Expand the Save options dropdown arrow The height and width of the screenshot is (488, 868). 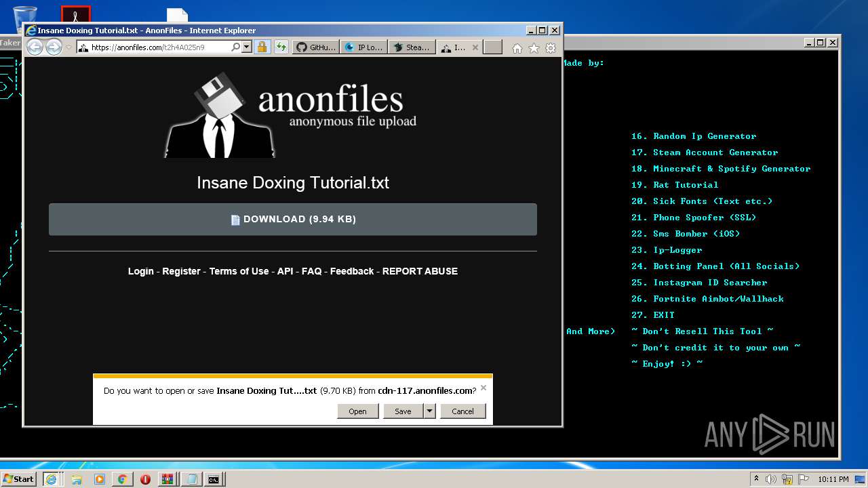tap(429, 411)
